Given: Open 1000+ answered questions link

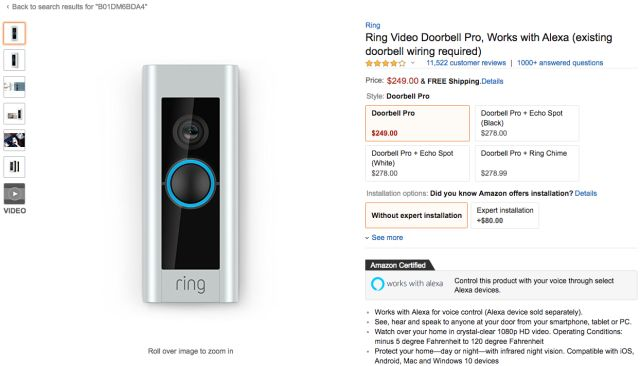Looking at the screenshot, I should point(560,63).
